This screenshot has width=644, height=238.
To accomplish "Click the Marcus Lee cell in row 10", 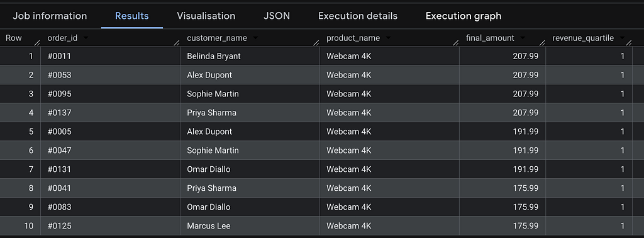I will tap(250, 225).
